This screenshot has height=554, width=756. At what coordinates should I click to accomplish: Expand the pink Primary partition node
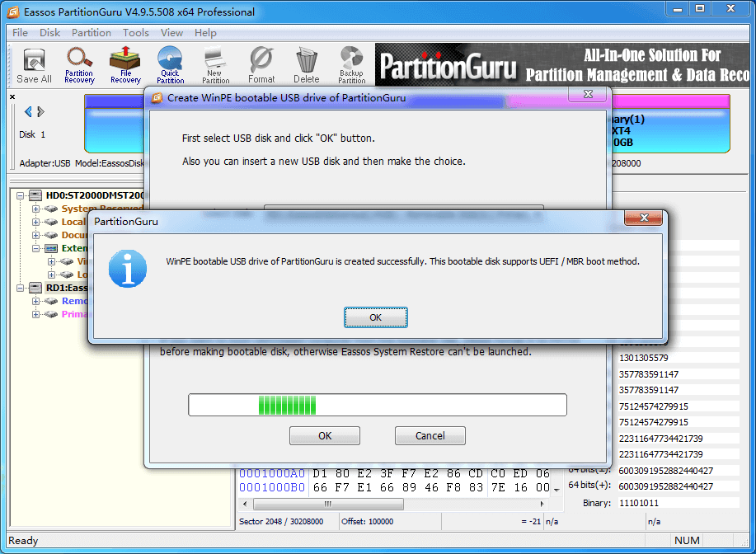pyautogui.click(x=35, y=314)
